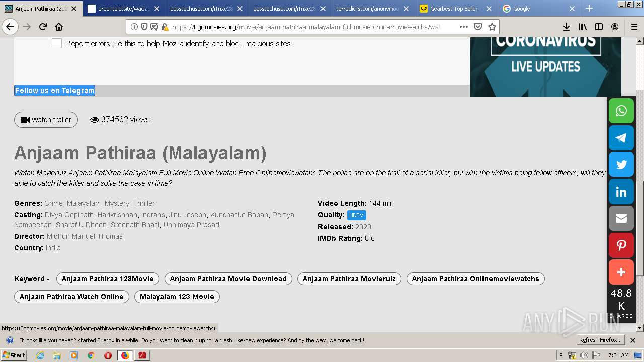This screenshot has width=644, height=362.
Task: Open the Firefox account menu
Action: (x=615, y=27)
